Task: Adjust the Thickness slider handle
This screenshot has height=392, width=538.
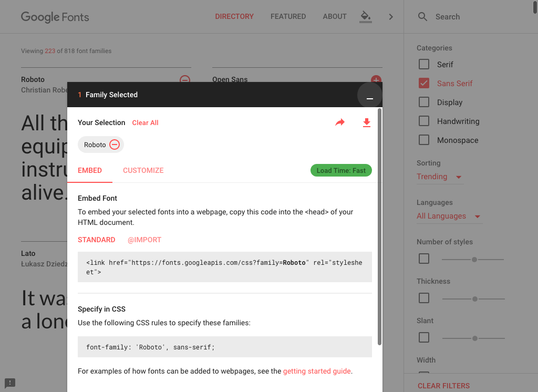Action: (475, 299)
